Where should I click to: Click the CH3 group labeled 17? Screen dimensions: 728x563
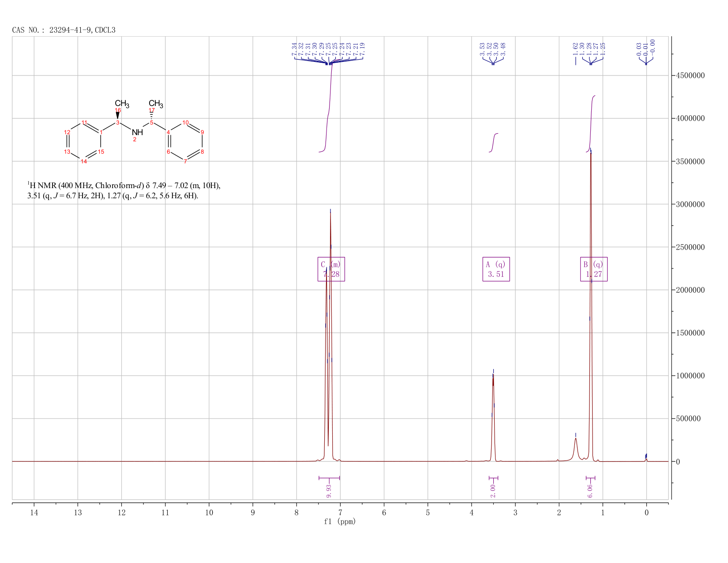[156, 104]
